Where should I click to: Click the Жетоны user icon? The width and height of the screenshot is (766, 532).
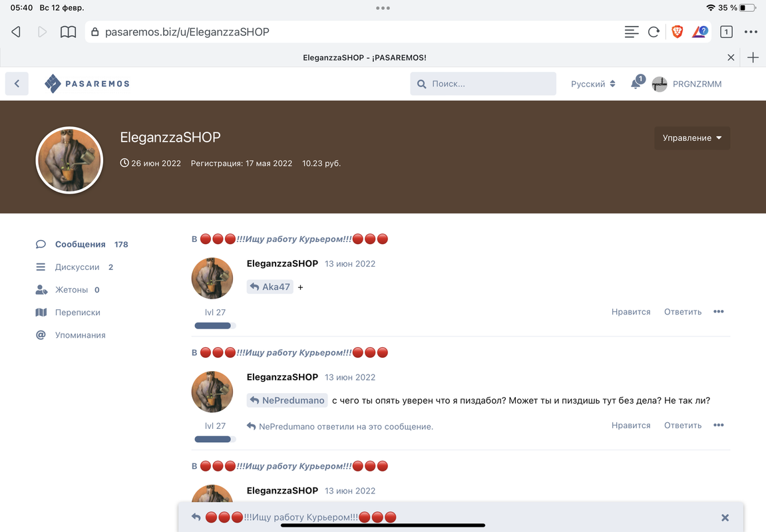41,290
